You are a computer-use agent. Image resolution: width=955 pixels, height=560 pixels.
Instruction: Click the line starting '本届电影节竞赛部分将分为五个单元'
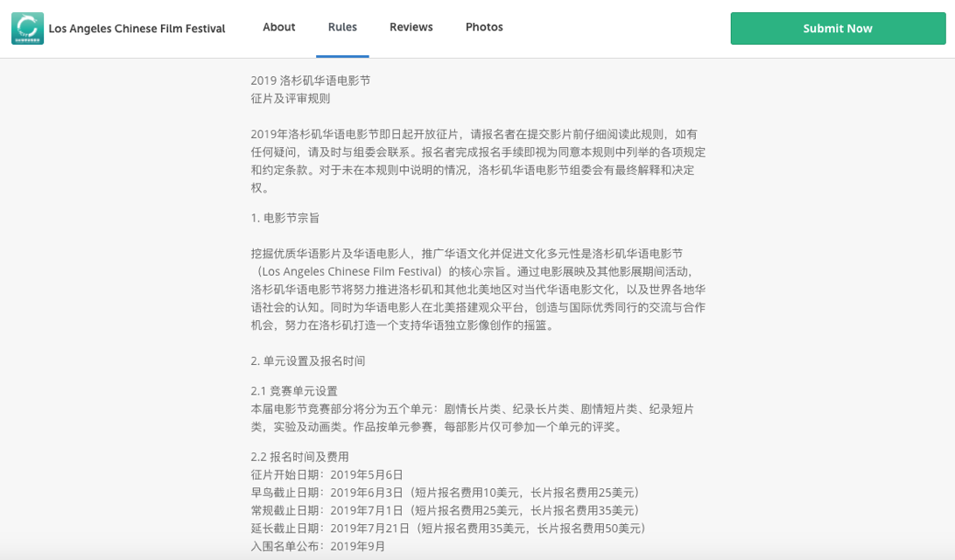[473, 409]
